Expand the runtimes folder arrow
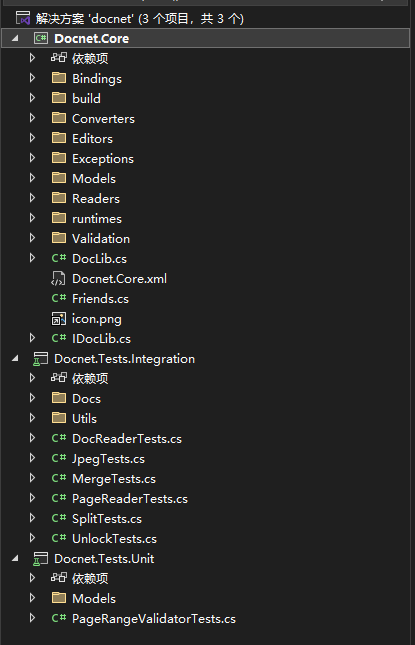This screenshot has width=415, height=645. (x=32, y=218)
